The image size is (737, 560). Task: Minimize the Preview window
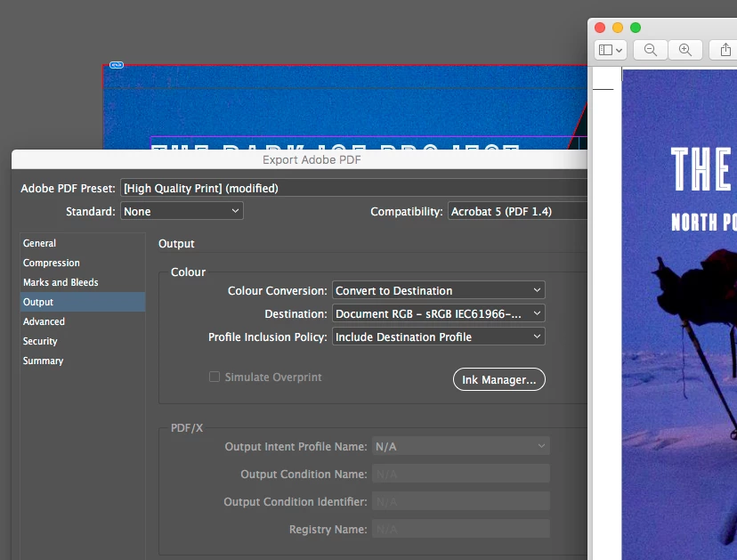tap(618, 28)
